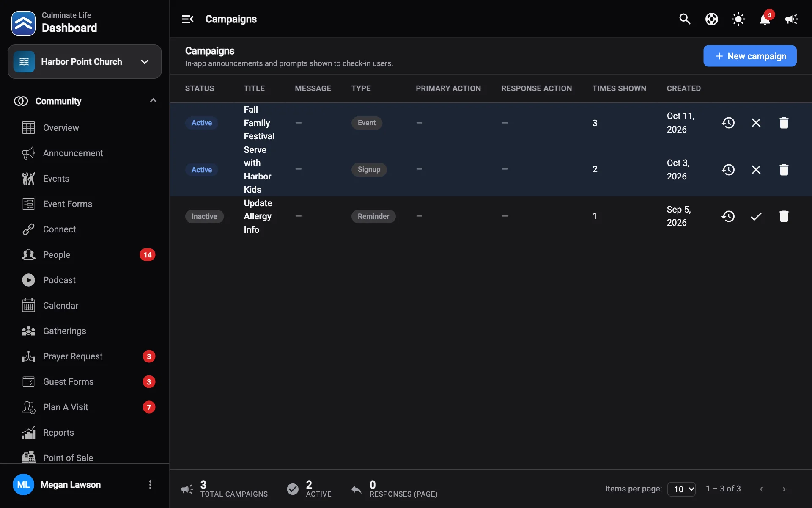Image resolution: width=812 pixels, height=508 pixels.
Task: Go to next page arrow
Action: pos(784,489)
